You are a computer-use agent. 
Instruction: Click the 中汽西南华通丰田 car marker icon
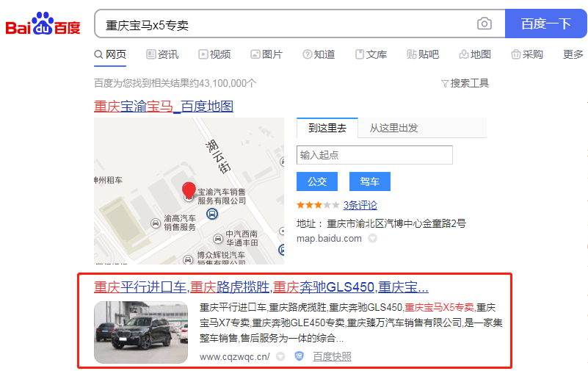click(x=217, y=238)
